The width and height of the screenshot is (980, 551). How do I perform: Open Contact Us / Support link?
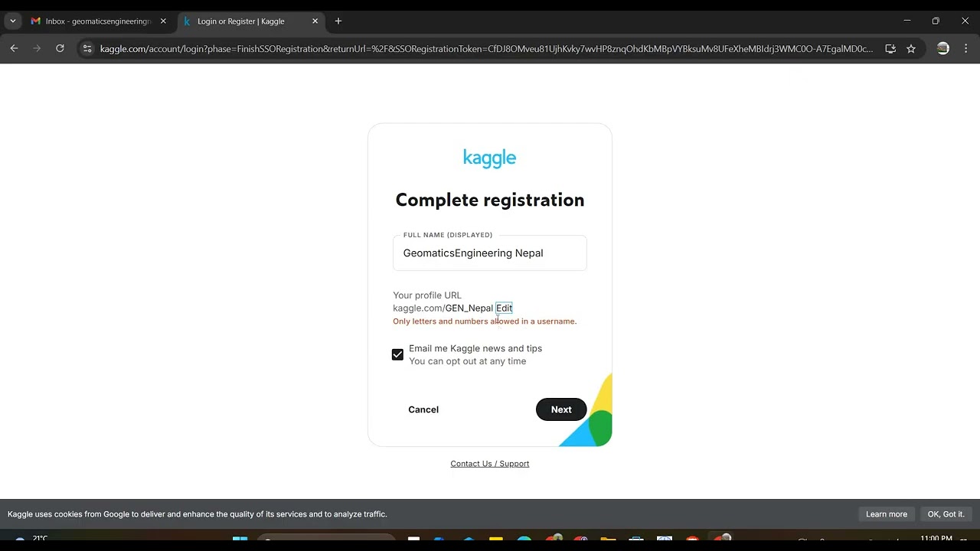pyautogui.click(x=490, y=464)
